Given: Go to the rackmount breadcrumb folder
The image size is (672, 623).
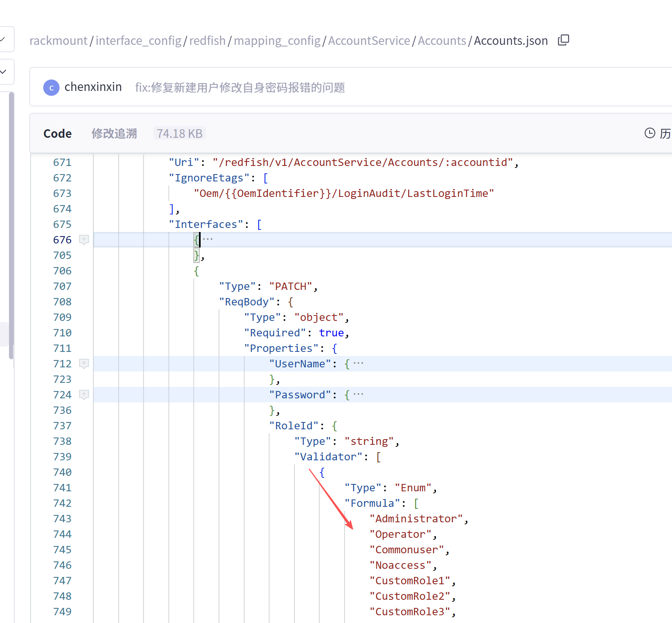Looking at the screenshot, I should click(58, 41).
